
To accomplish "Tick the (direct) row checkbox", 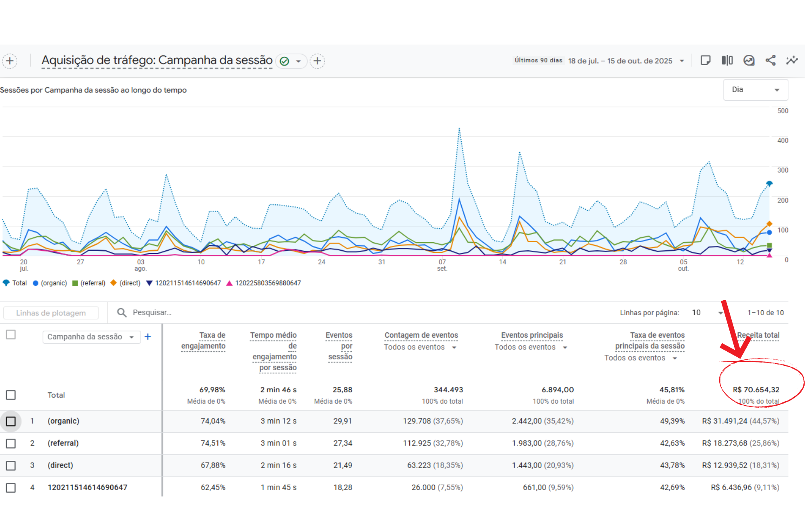I will click(x=11, y=466).
